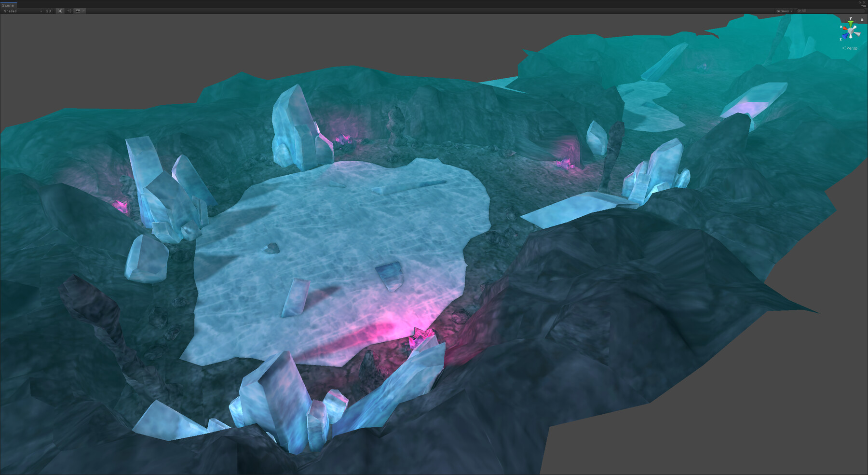Click the maximize icon at top right

[x=860, y=2]
